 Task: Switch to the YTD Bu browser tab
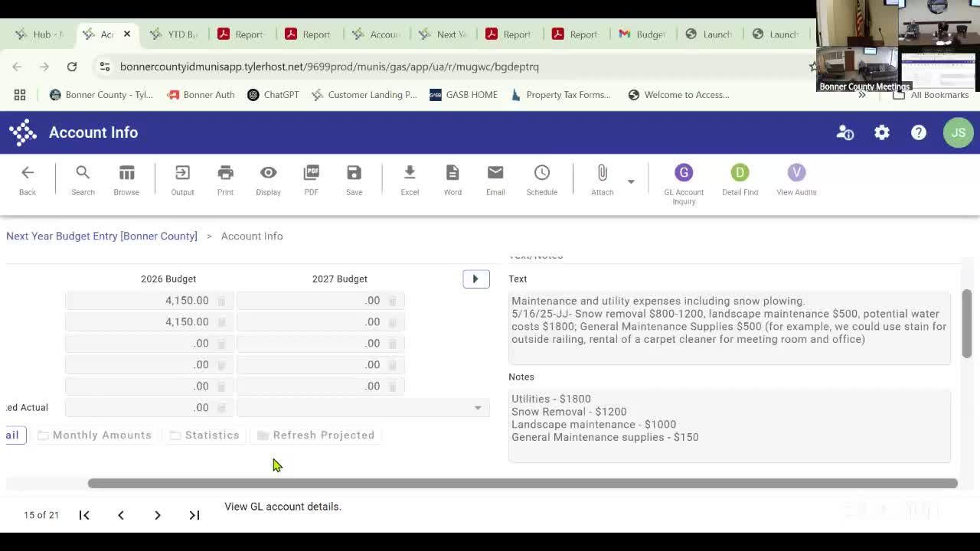(174, 34)
